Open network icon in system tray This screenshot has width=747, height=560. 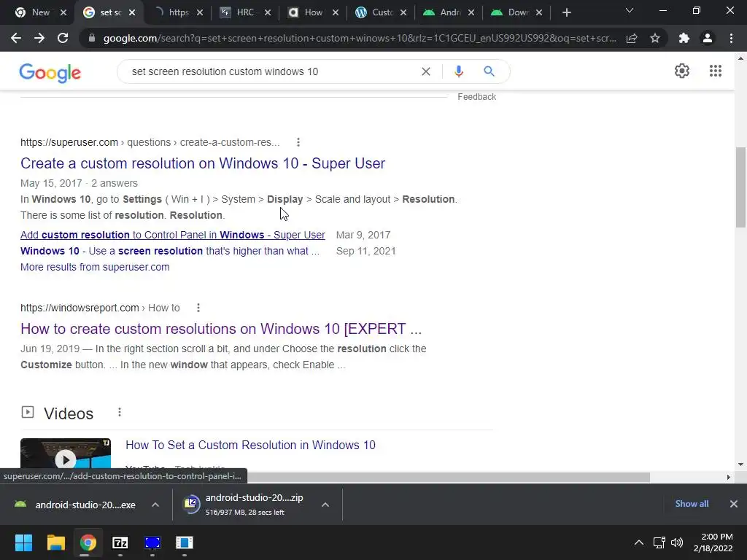tap(659, 542)
